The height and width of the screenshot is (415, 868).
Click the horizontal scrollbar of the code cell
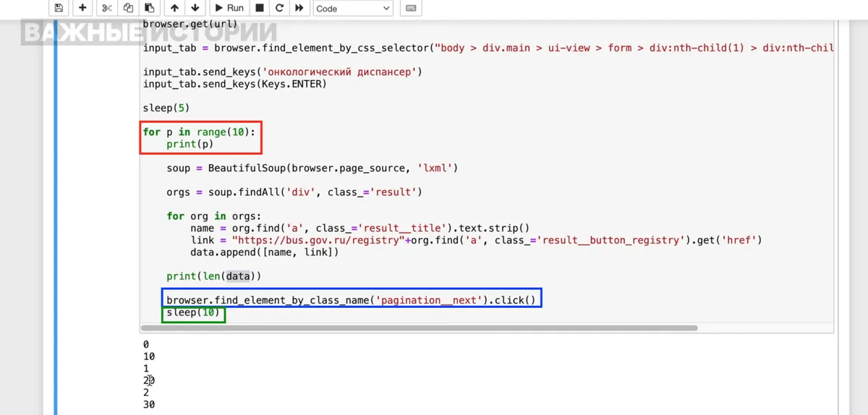point(420,328)
